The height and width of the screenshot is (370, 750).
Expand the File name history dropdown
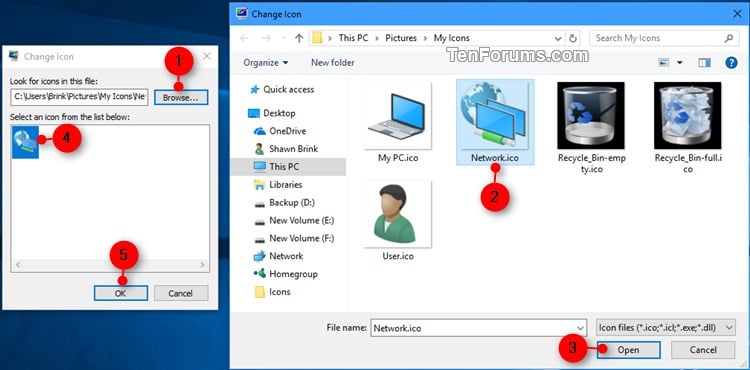580,328
